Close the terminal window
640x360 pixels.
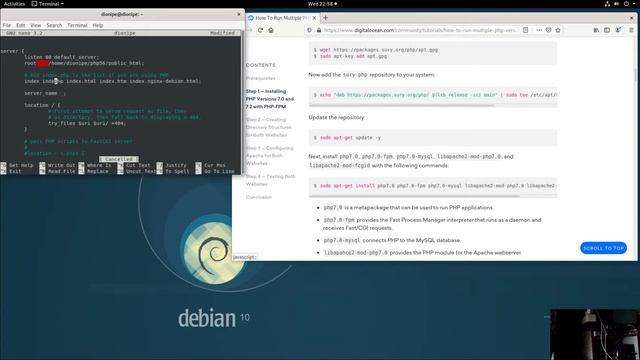239,14
